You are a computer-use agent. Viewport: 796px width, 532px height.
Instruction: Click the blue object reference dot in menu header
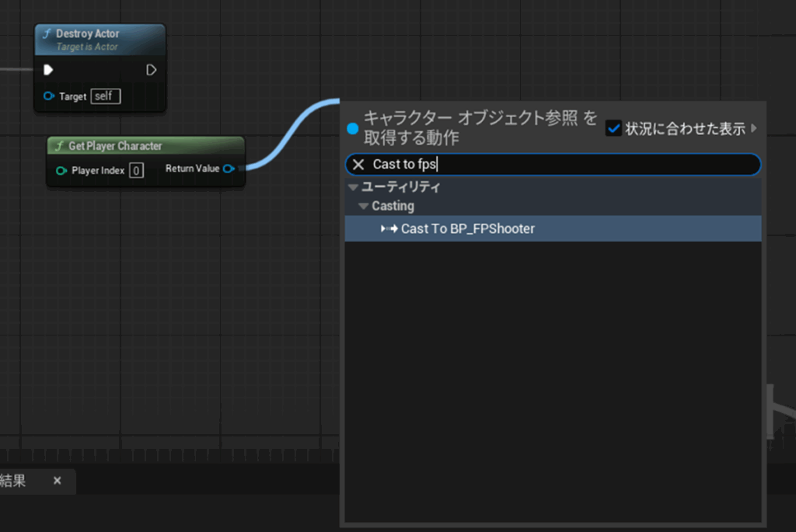click(353, 128)
